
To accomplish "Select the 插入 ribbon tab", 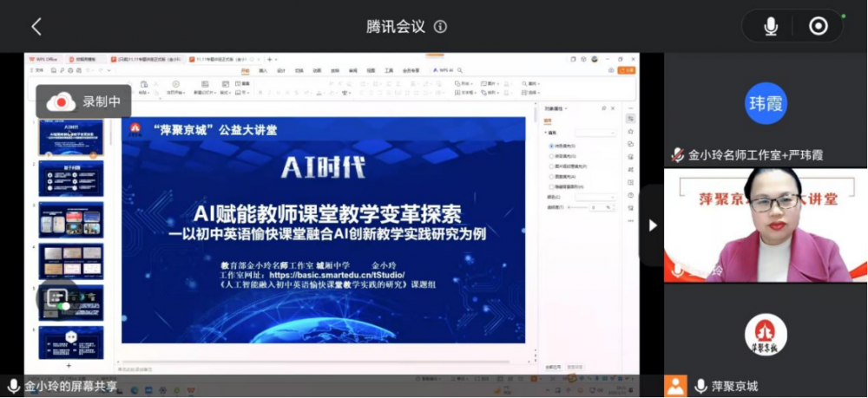I will coord(263,71).
